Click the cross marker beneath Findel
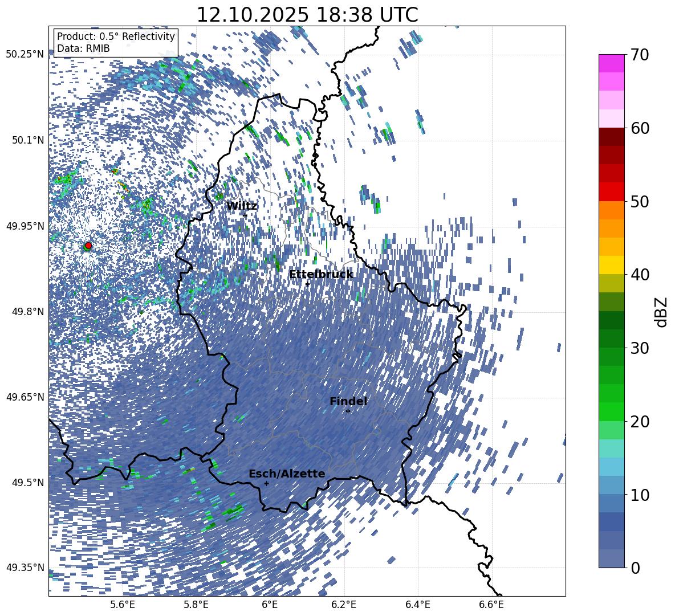The height and width of the screenshot is (616, 675). click(x=348, y=411)
